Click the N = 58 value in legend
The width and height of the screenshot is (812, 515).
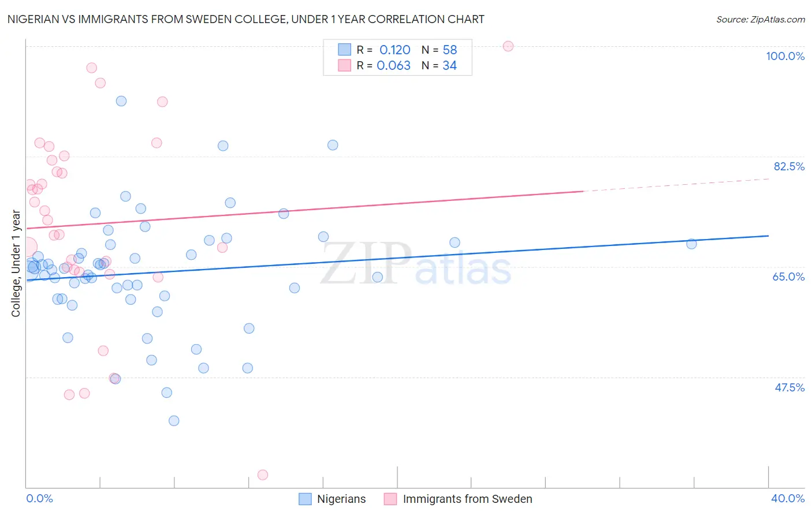point(439,50)
